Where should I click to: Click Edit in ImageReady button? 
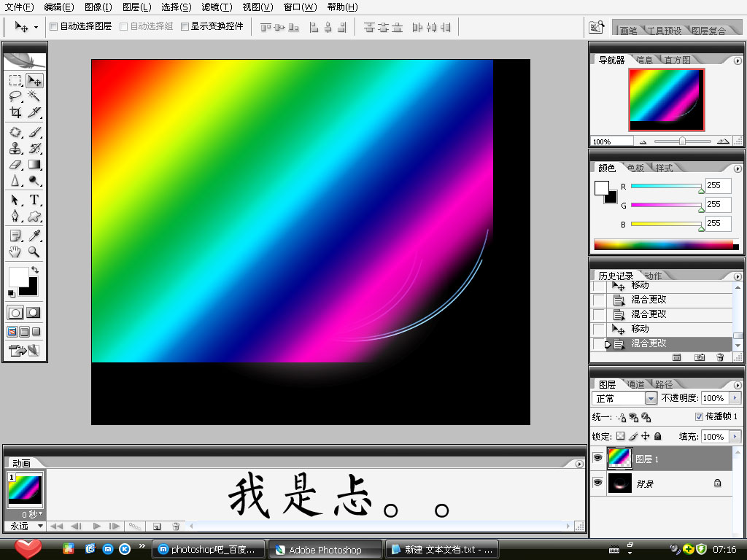24,351
